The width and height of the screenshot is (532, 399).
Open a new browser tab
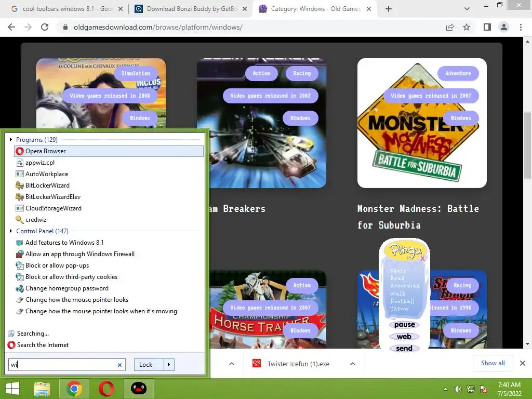tap(389, 9)
